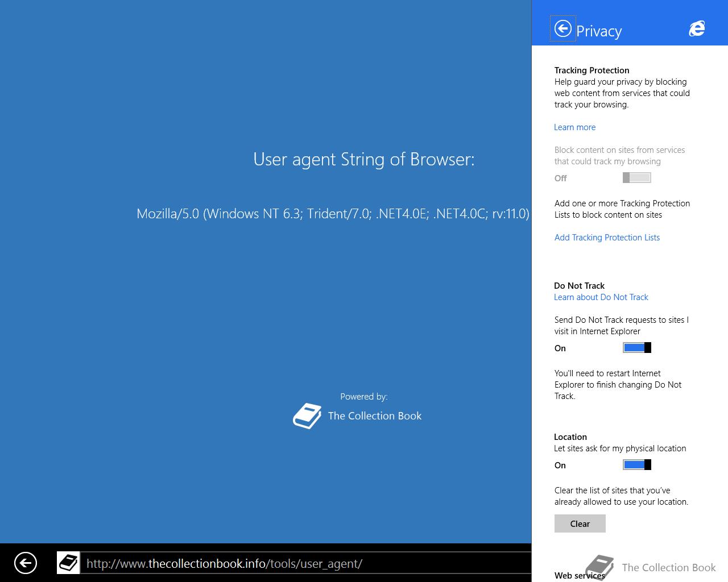The width and height of the screenshot is (728, 582).
Task: Click the Web services heading
Action: (x=580, y=576)
